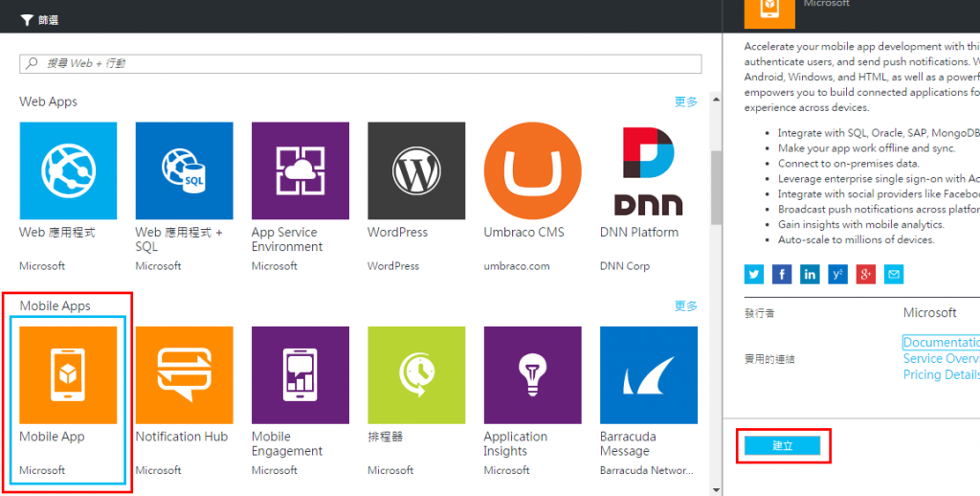Select the DNN Platform tile icon
Viewport: 980px width, 496px height.
649,170
